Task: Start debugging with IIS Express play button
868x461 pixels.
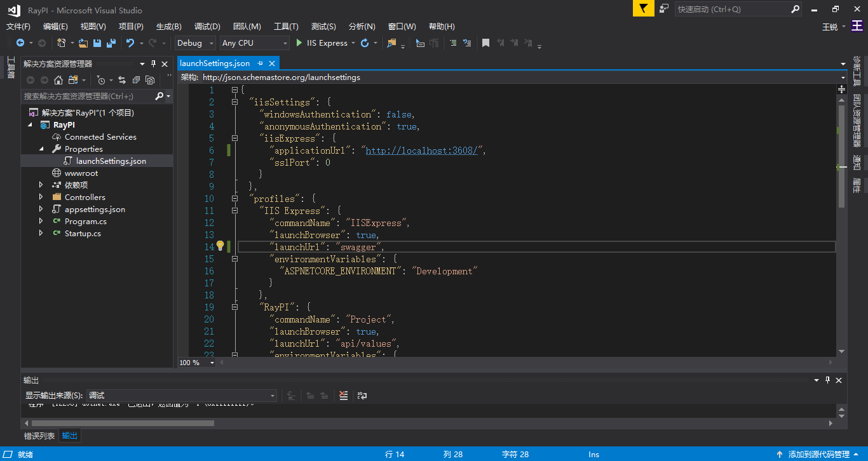Action: point(300,43)
